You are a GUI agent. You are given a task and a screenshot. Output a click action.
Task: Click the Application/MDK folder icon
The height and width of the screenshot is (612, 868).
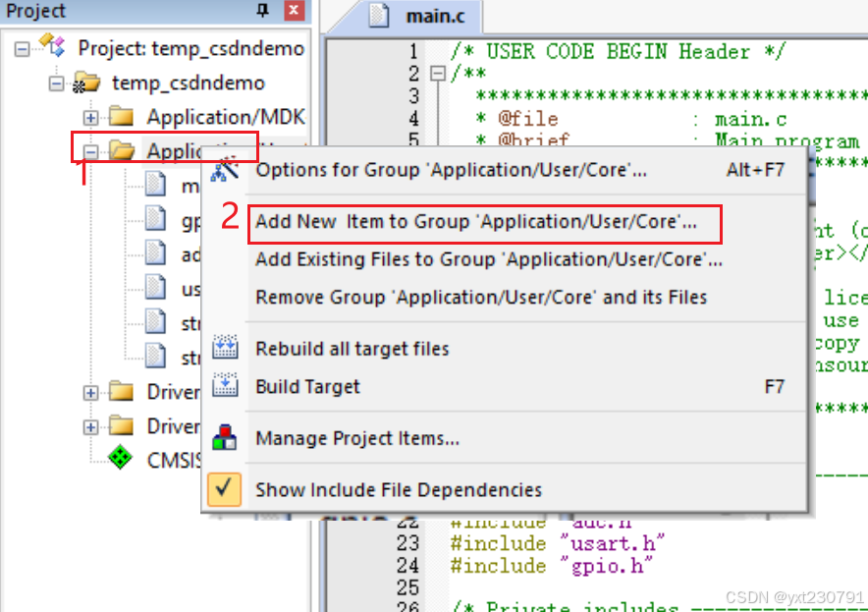pos(121,116)
